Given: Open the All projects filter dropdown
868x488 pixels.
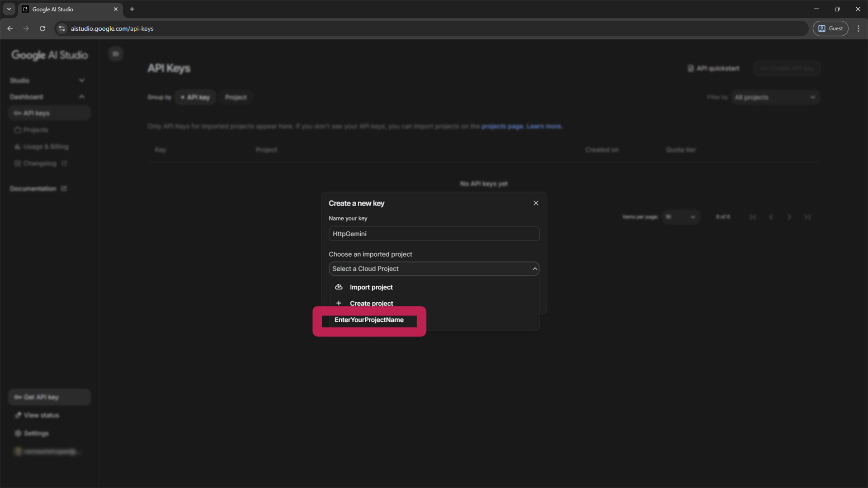Looking at the screenshot, I should 775,97.
